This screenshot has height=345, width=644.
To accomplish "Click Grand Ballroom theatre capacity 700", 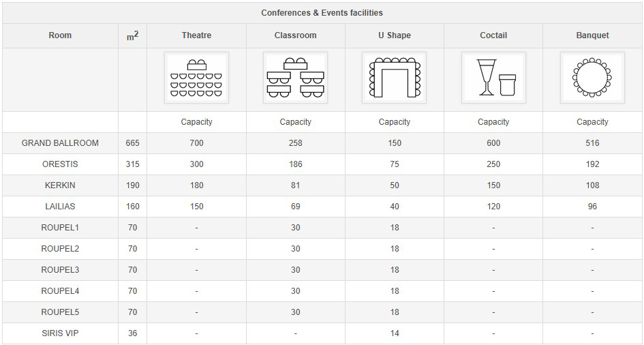I will pyautogui.click(x=196, y=143).
